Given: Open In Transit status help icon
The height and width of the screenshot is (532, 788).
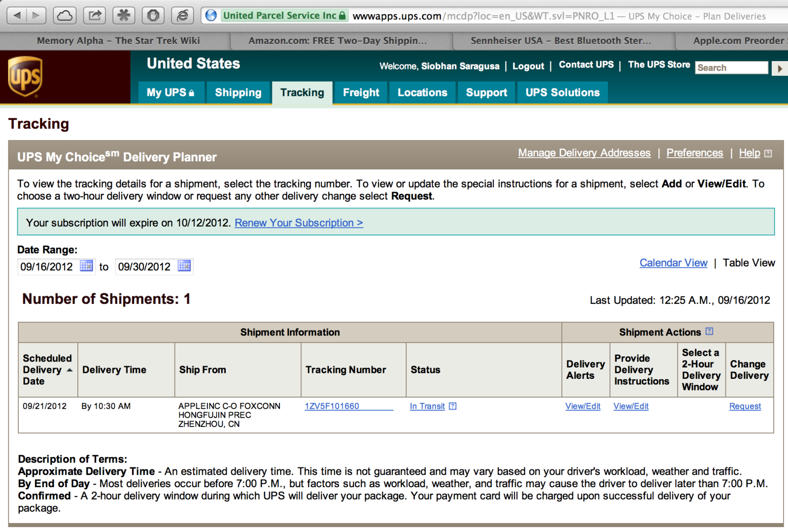Looking at the screenshot, I should tap(453, 406).
